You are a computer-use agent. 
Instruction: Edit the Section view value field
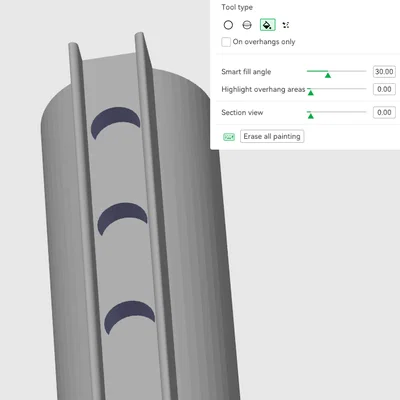click(384, 112)
